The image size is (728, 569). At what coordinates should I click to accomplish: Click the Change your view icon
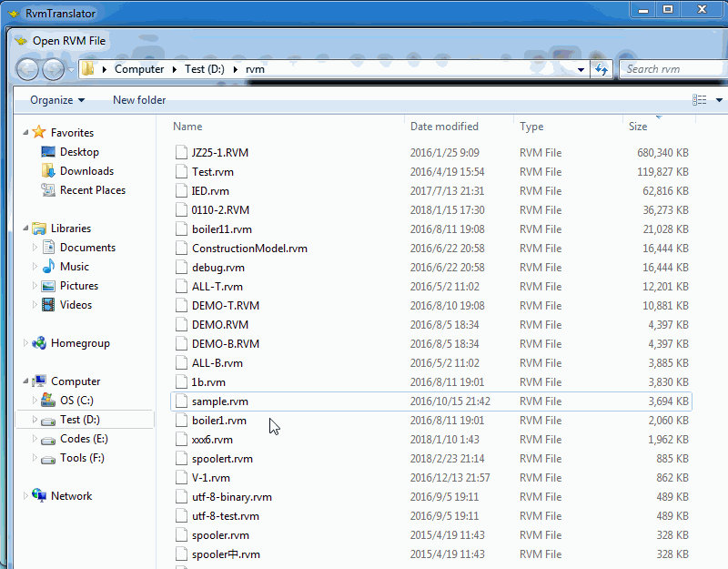[699, 100]
